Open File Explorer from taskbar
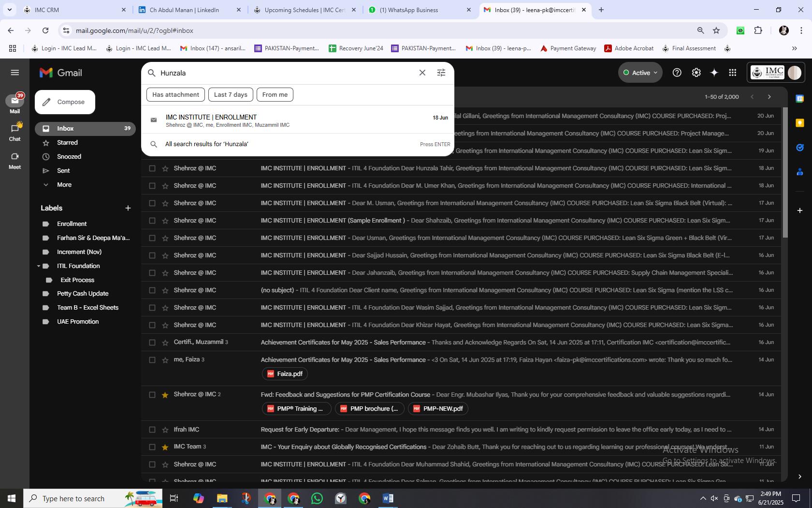812x508 pixels. coord(222,498)
